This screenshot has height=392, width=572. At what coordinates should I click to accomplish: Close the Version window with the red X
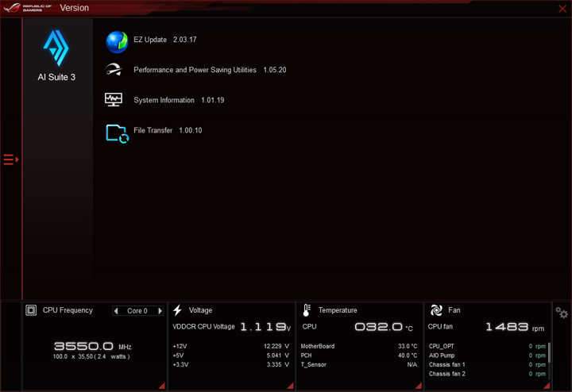(x=562, y=9)
